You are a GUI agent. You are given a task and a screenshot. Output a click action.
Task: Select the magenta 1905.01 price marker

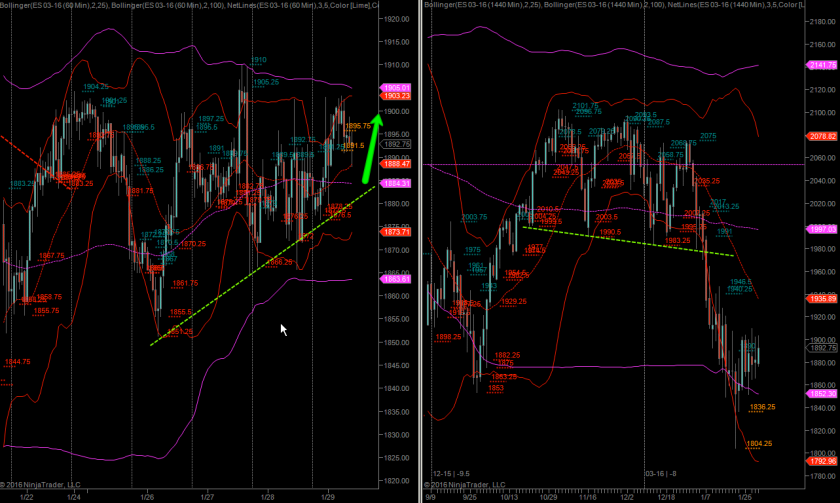[x=395, y=88]
